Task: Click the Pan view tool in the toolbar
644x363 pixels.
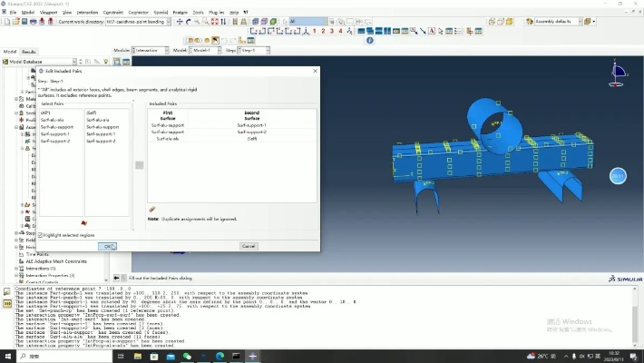Action: (x=179, y=21)
